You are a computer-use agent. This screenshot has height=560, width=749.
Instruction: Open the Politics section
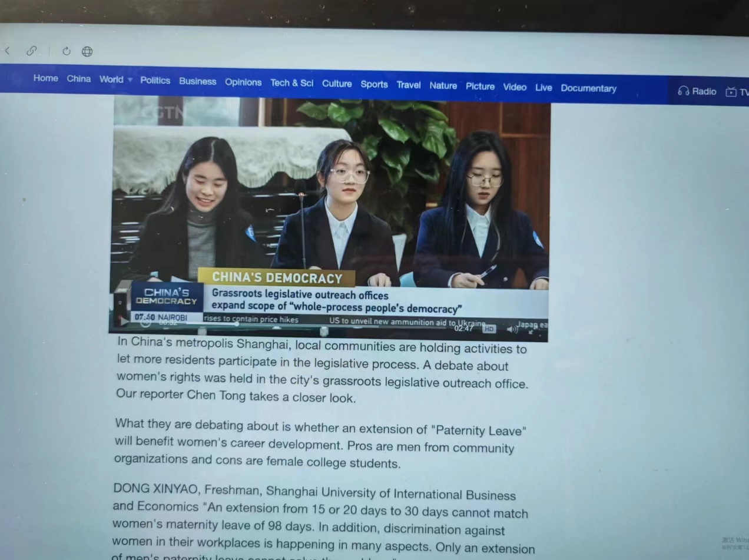click(155, 80)
